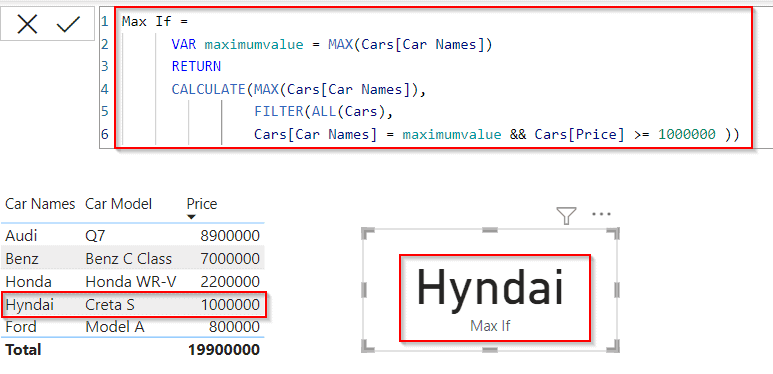Cancel the formula with the X icon
This screenshot has width=773, height=374.
coord(27,24)
